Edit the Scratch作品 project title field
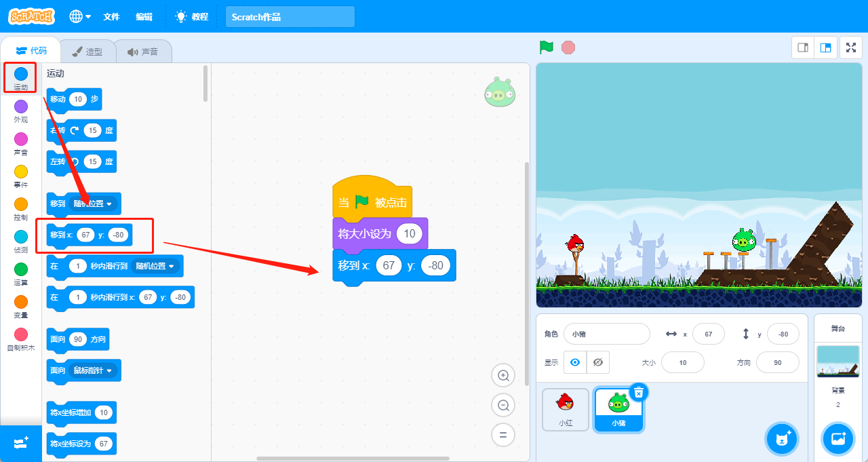This screenshot has width=868, height=462. click(290, 17)
